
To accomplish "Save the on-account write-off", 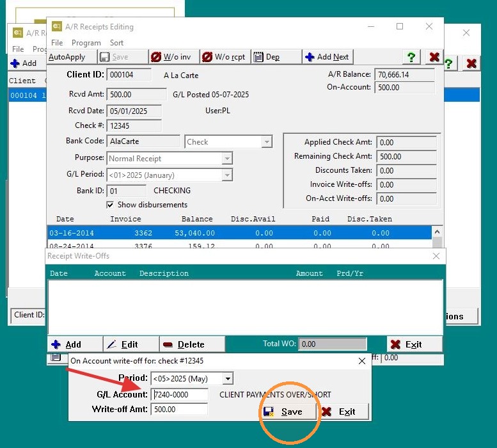I will pyautogui.click(x=289, y=412).
